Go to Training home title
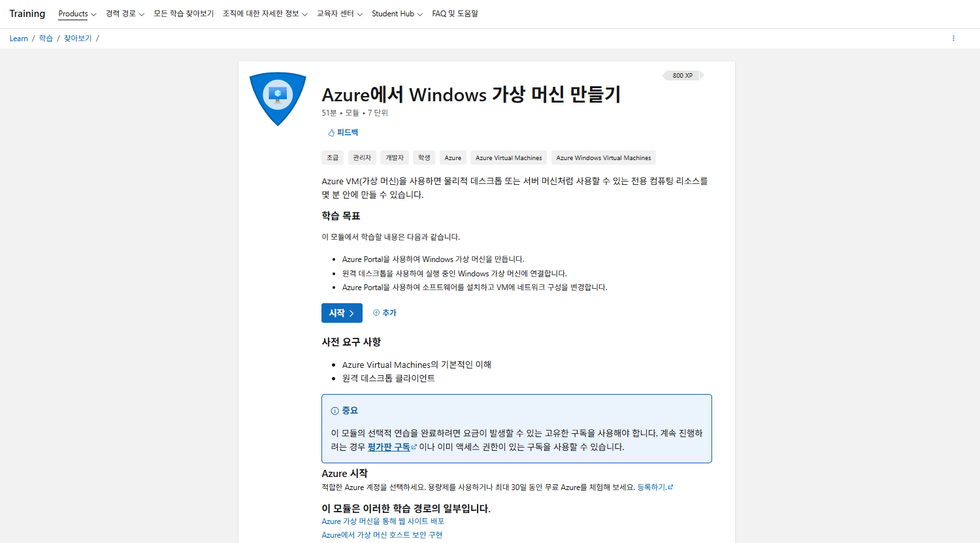Viewport: 980px width, 543px height. pyautogui.click(x=27, y=14)
